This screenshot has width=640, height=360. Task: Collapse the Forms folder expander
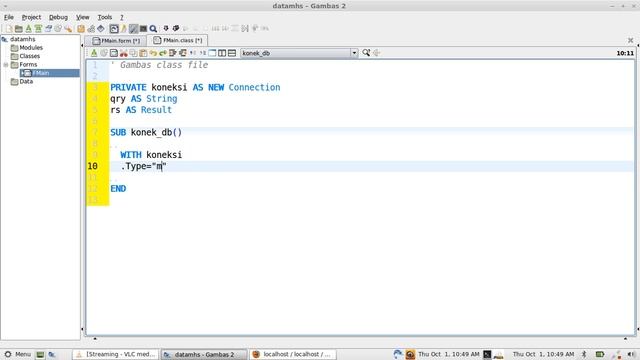pyautogui.click(x=6, y=64)
